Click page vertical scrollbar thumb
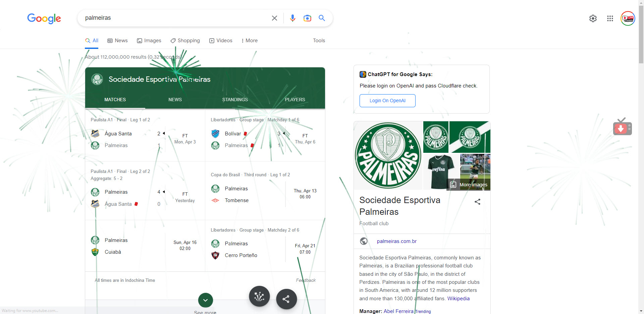This screenshot has width=644, height=314. pyautogui.click(x=641, y=34)
